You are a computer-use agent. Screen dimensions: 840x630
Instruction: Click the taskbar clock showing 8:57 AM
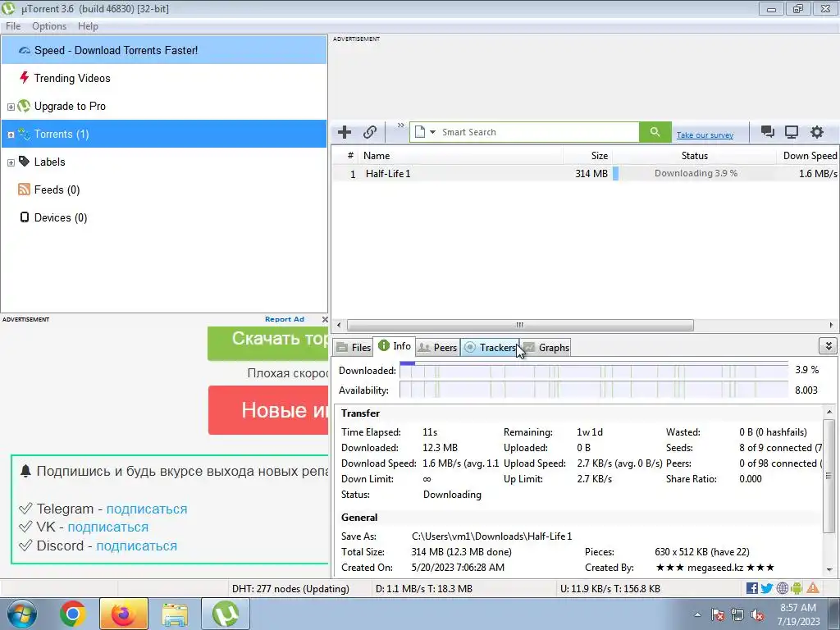[797, 614]
